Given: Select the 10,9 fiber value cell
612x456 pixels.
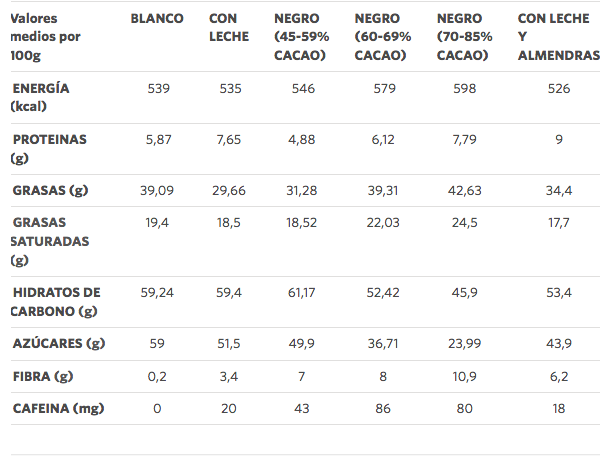Looking at the screenshot, I should 464,377.
